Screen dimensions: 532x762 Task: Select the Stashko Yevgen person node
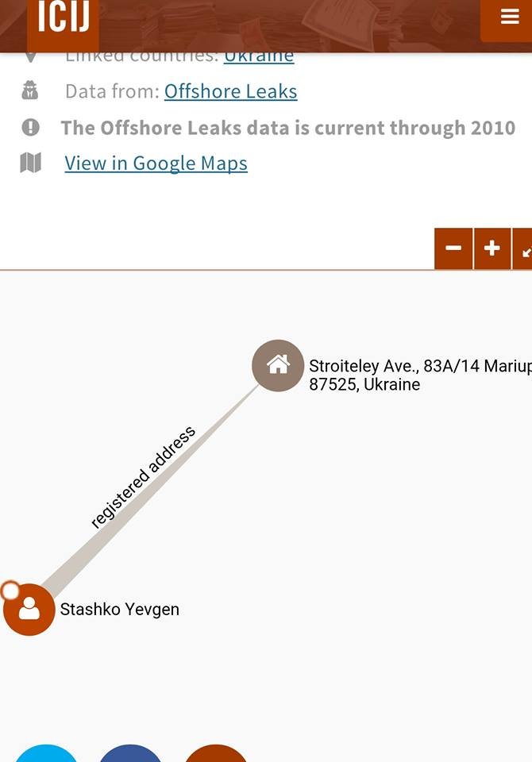pos(29,610)
